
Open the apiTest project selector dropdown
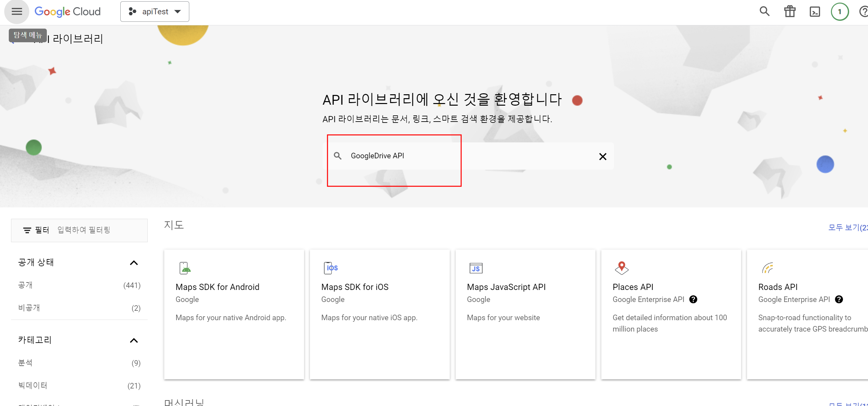155,12
